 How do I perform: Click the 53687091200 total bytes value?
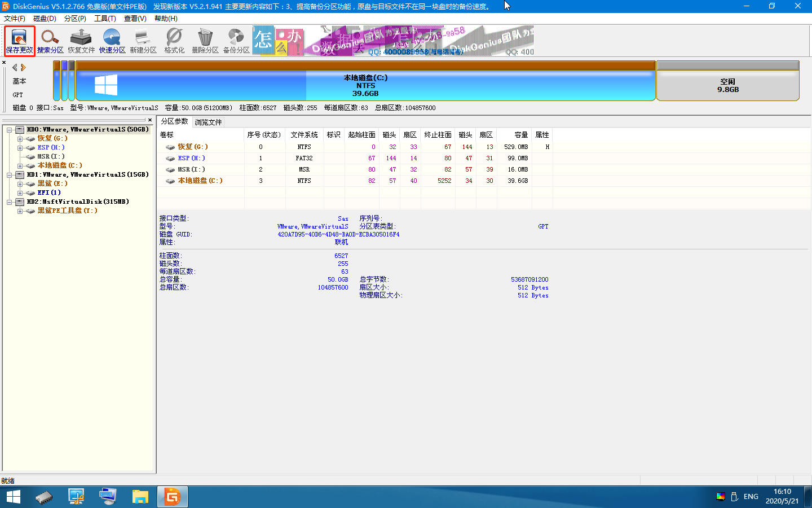pyautogui.click(x=529, y=279)
